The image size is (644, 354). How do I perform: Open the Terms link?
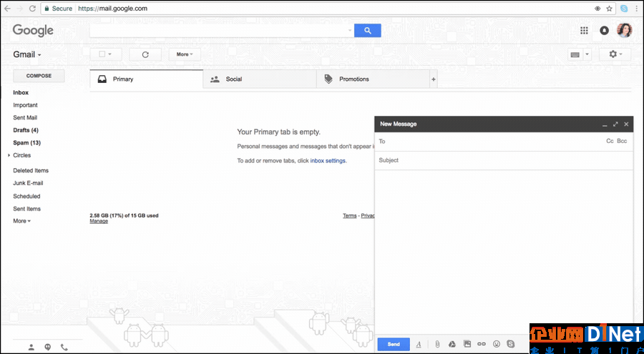(x=349, y=215)
